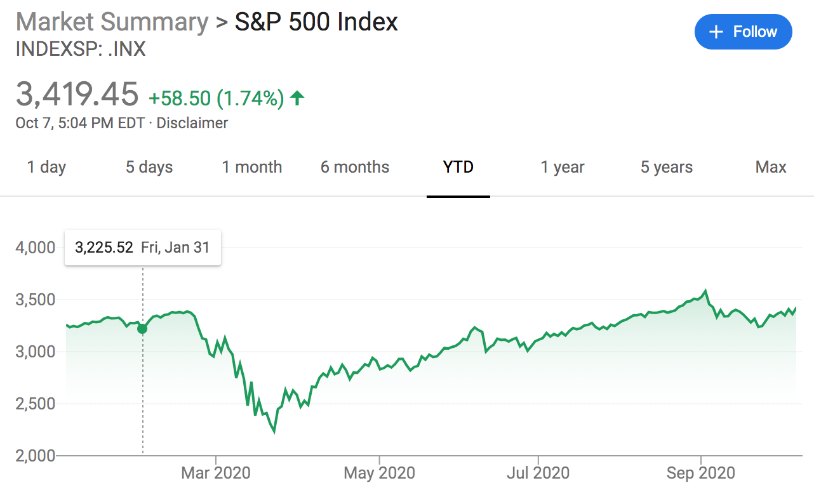Screen dimensions: 814x504
Task: Click the 3,225.52 Fri, Jan 31 tooltip
Action: 142,248
